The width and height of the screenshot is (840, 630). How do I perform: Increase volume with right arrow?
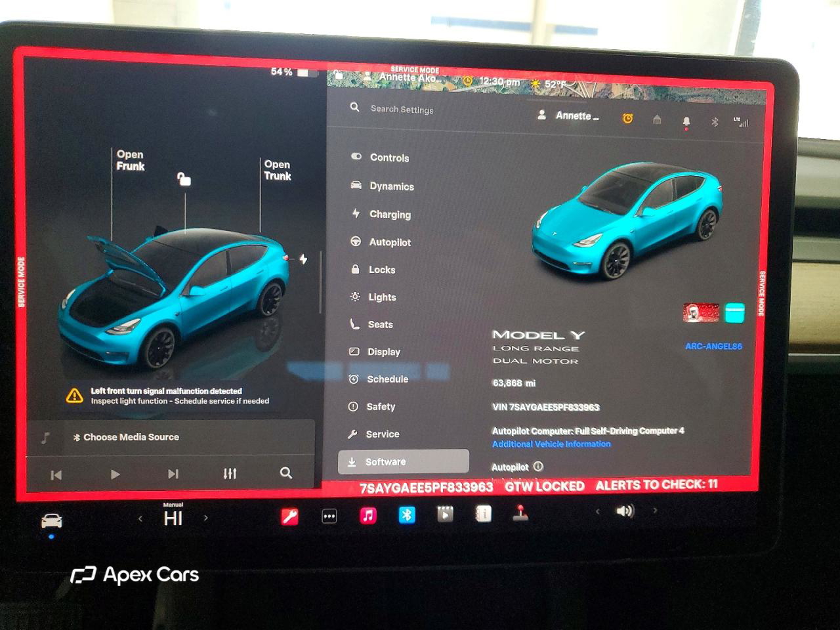pos(654,510)
